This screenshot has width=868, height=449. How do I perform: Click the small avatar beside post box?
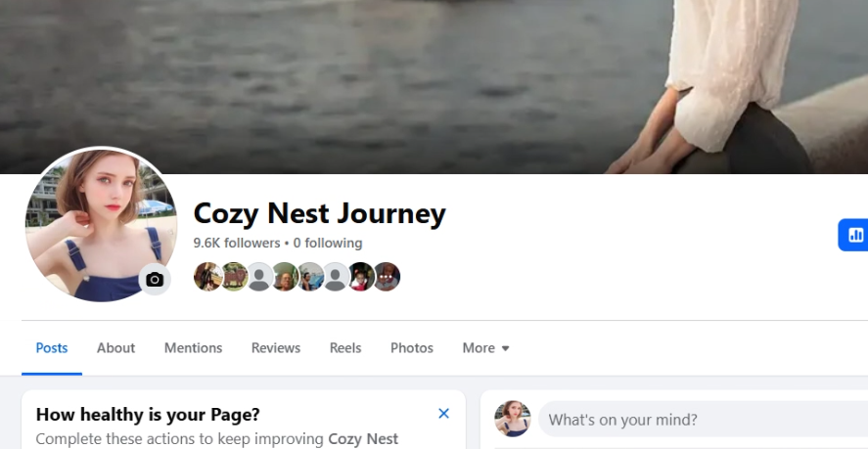click(x=513, y=419)
